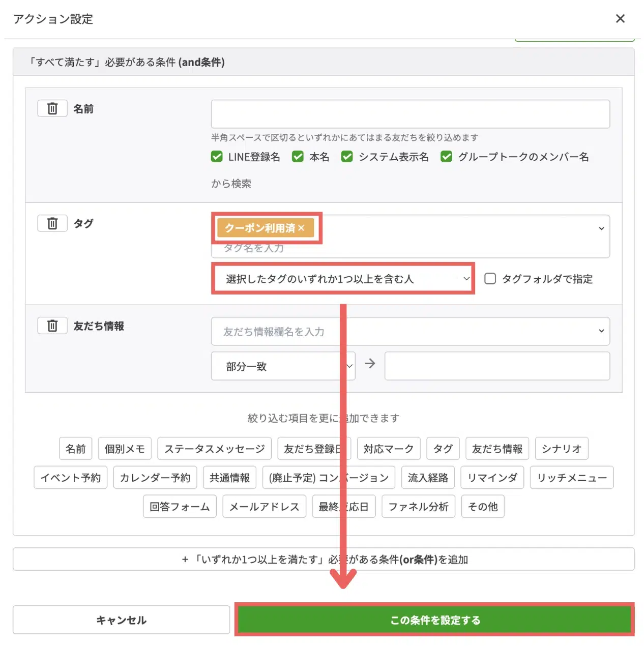Screen dimensions: 644x646
Task: Close the アクション設定 dialog
Action: [620, 19]
